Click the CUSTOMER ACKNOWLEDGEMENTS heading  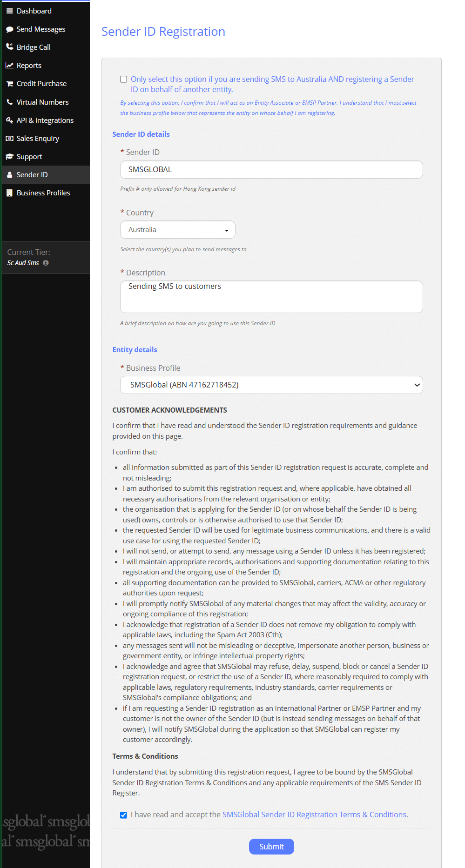pos(169,410)
